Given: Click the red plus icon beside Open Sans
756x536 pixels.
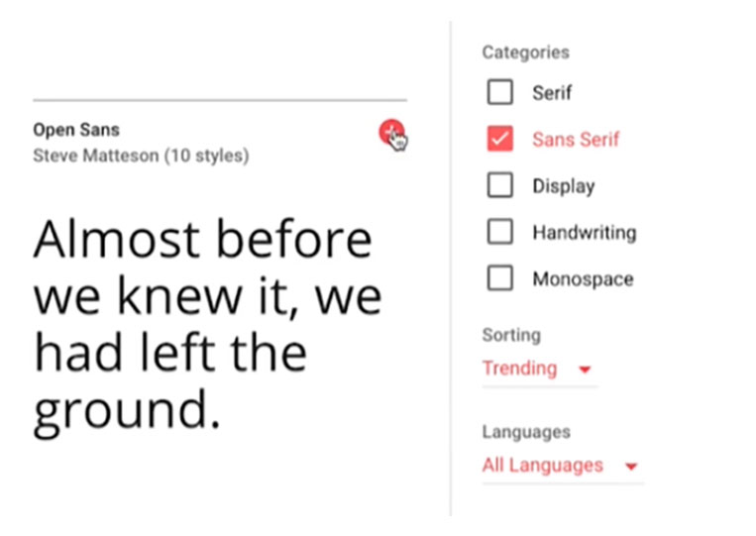Looking at the screenshot, I should click(x=391, y=132).
